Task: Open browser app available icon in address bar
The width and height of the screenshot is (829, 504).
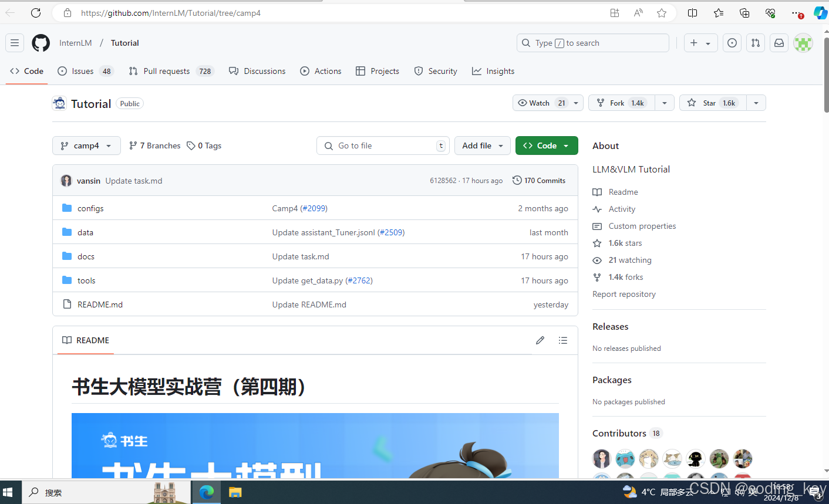Action: [x=615, y=13]
